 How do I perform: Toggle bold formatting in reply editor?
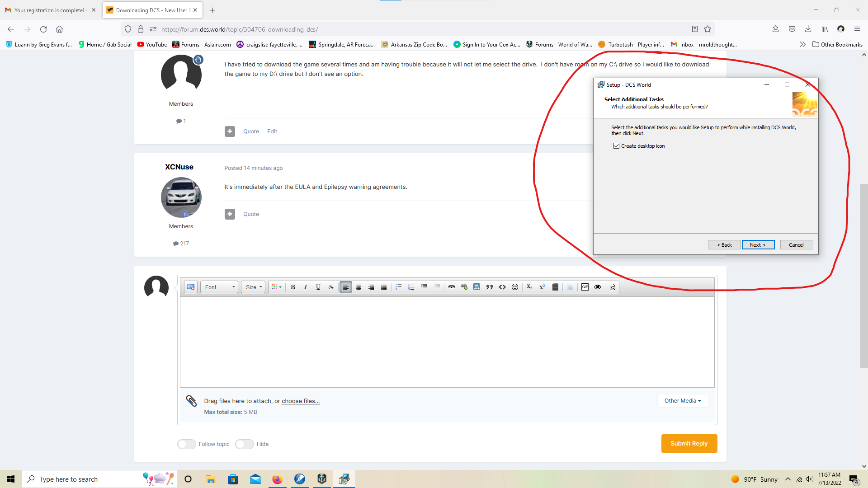(293, 287)
